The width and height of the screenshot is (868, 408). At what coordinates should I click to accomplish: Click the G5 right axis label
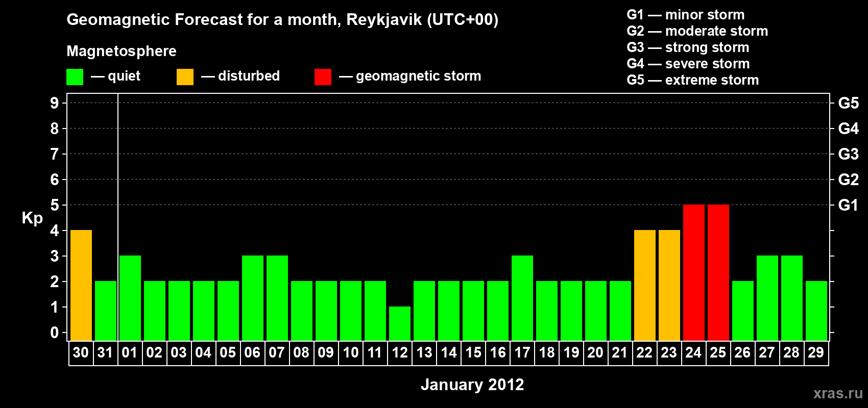849,103
